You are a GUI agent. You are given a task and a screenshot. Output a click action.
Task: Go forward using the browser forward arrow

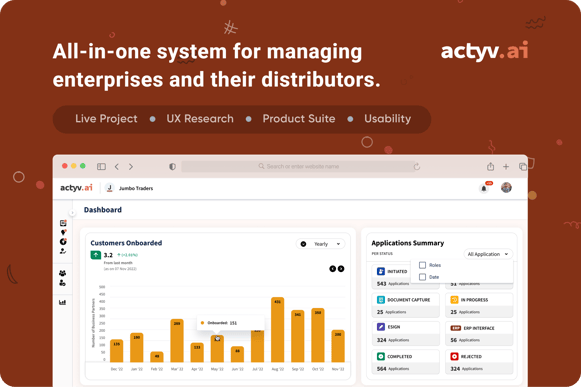click(131, 166)
